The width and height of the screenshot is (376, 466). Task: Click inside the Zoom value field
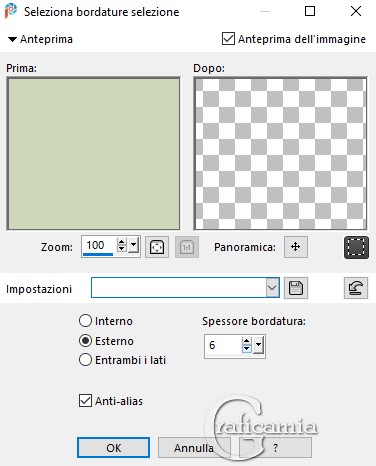[99, 246]
